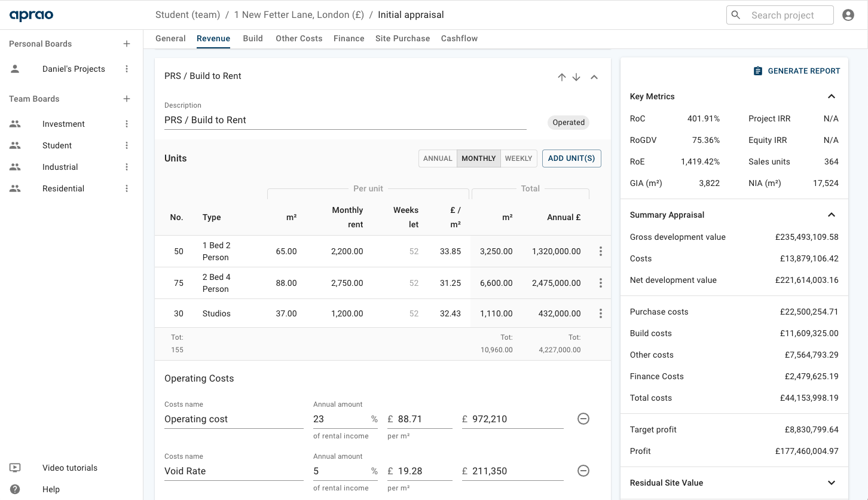
Task: Click the group icon beside Industrial
Action: [x=15, y=167]
